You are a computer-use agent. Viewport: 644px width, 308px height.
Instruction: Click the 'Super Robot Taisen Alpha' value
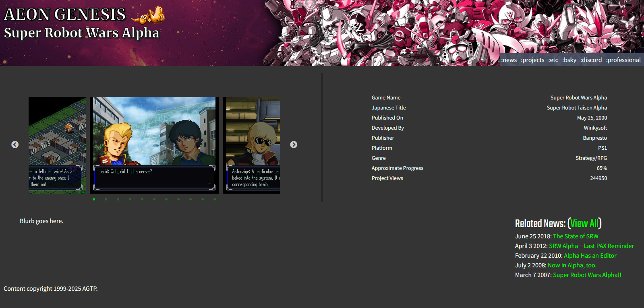click(x=577, y=108)
